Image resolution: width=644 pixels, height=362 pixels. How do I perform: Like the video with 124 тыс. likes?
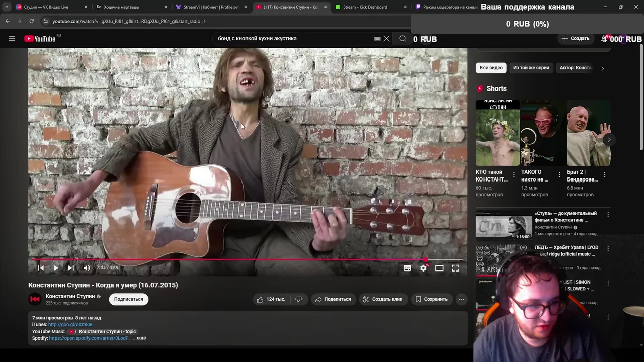click(271, 299)
